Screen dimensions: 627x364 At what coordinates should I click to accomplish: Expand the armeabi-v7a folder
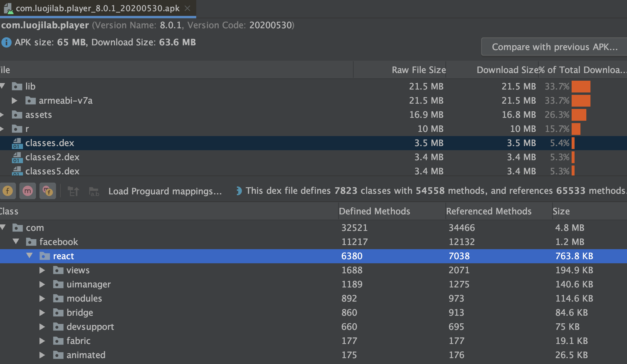click(x=14, y=101)
